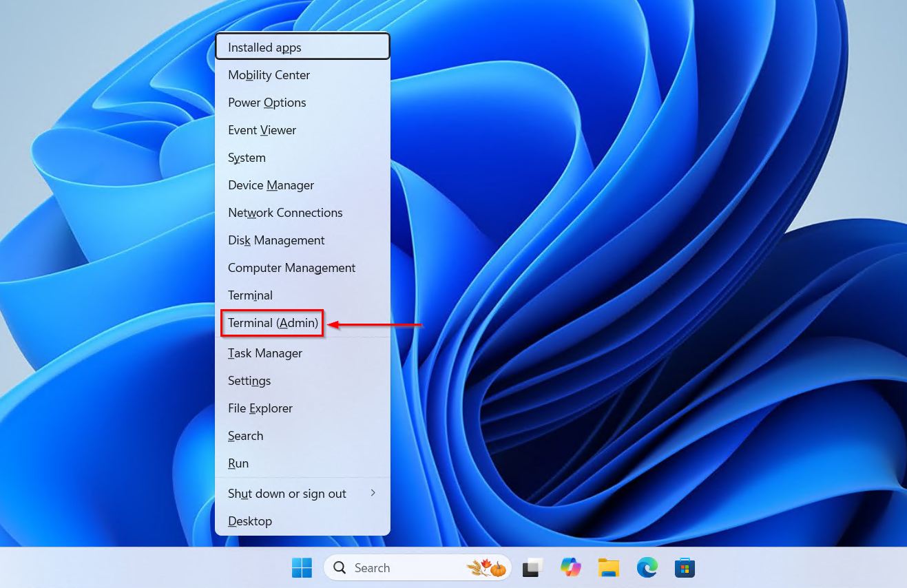Select Computer Management from the menu

coord(291,268)
